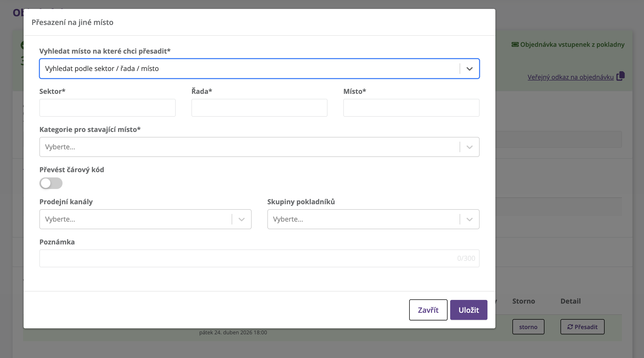Click the storno button in the order row
The height and width of the screenshot is (358, 644).
pyautogui.click(x=528, y=327)
